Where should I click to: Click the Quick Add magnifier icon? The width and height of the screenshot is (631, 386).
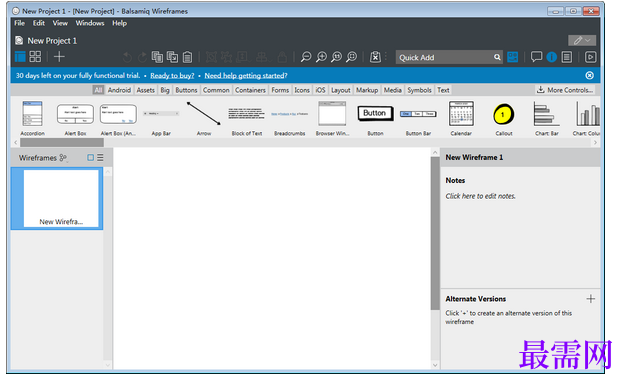tap(497, 58)
